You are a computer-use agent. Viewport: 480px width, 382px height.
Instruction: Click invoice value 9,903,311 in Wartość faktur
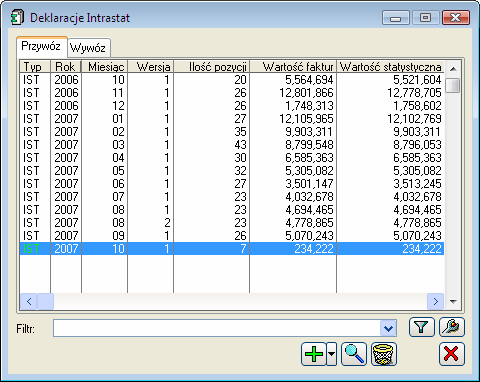click(x=309, y=132)
